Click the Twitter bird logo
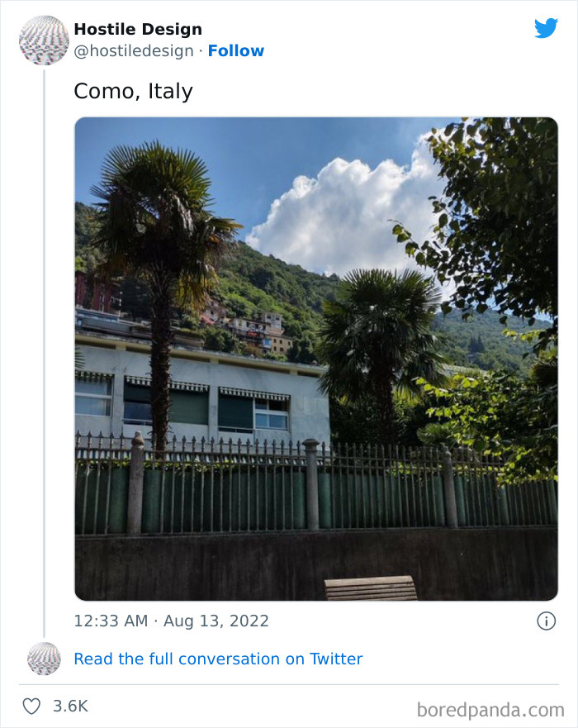The height and width of the screenshot is (728, 578). click(546, 29)
